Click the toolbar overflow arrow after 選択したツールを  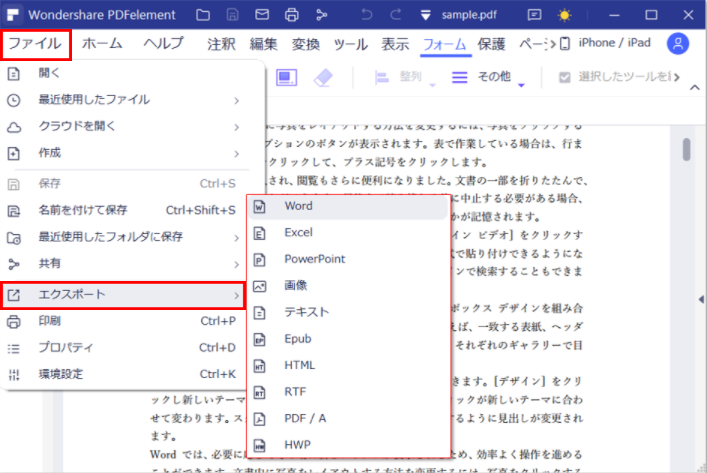tap(677, 78)
